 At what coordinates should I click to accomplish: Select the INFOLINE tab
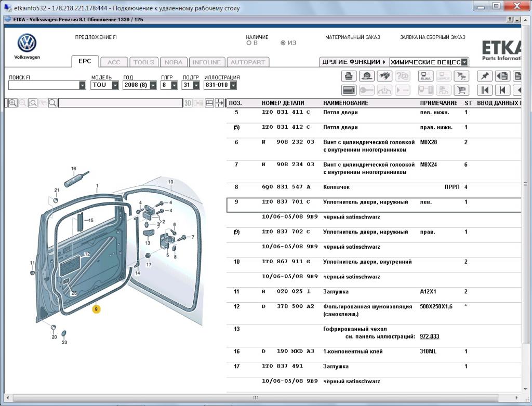click(207, 62)
